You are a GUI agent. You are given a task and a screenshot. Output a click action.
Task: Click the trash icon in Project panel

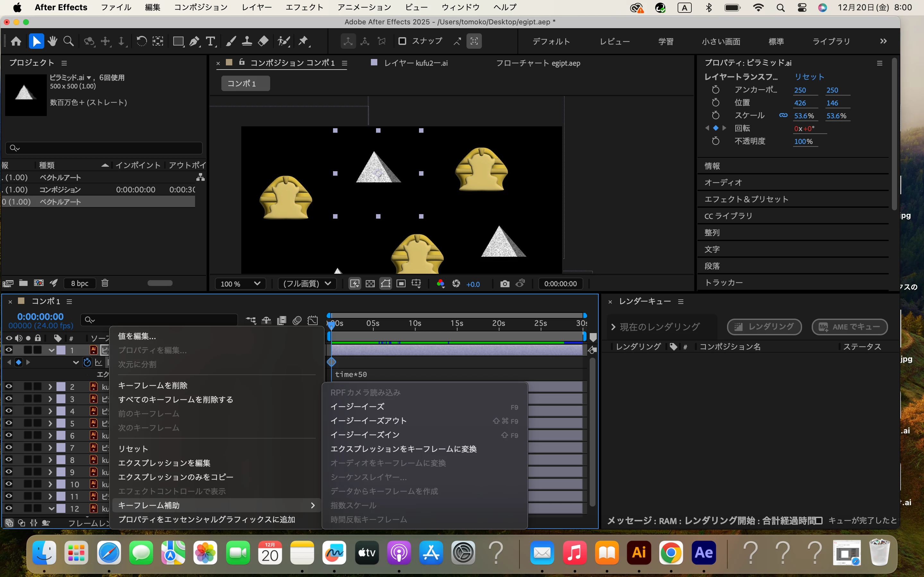[105, 283]
